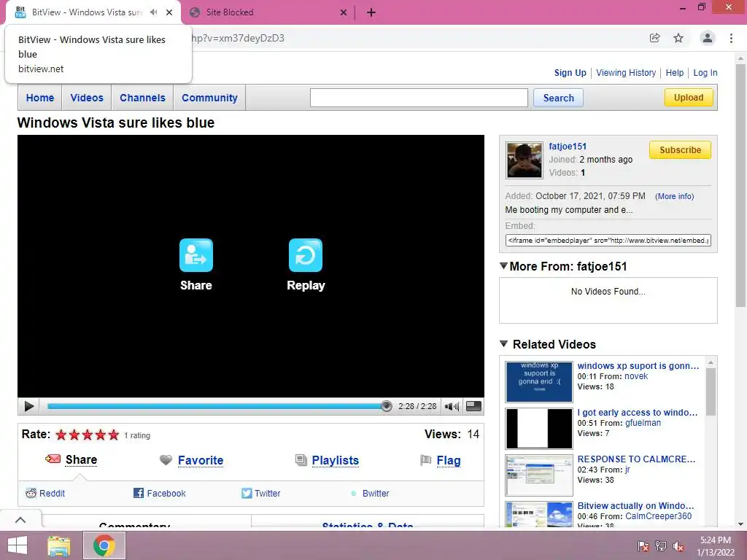The height and width of the screenshot is (560, 747).
Task: Rate the video with the fifth star
Action: click(113, 435)
